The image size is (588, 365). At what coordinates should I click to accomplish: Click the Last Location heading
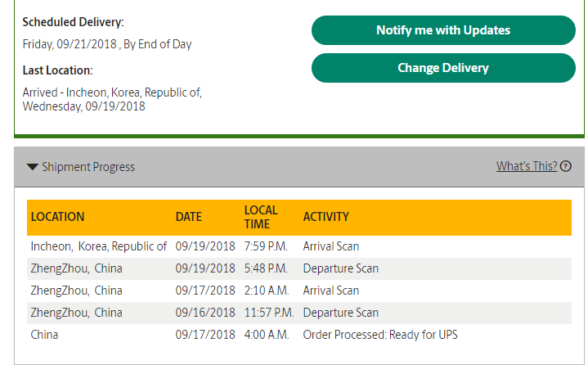tap(57, 70)
